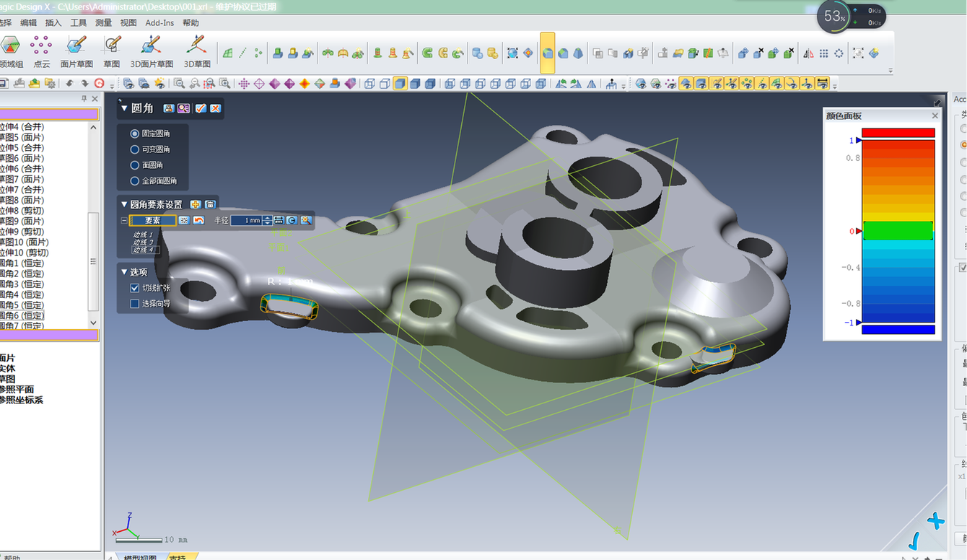Collapse the 圆角 panel header triangle
967x560 pixels.
(x=124, y=108)
